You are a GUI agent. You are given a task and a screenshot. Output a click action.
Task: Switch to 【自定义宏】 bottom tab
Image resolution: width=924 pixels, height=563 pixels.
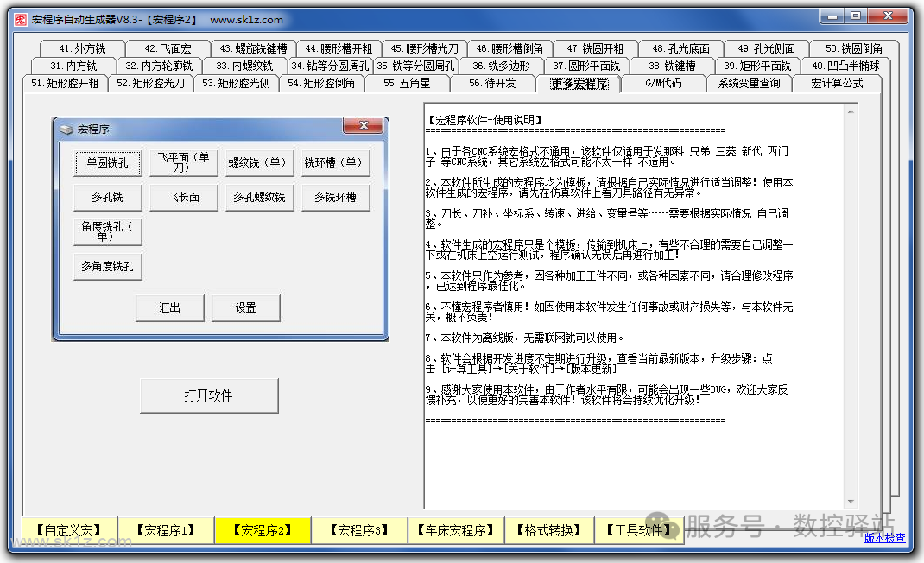70,530
